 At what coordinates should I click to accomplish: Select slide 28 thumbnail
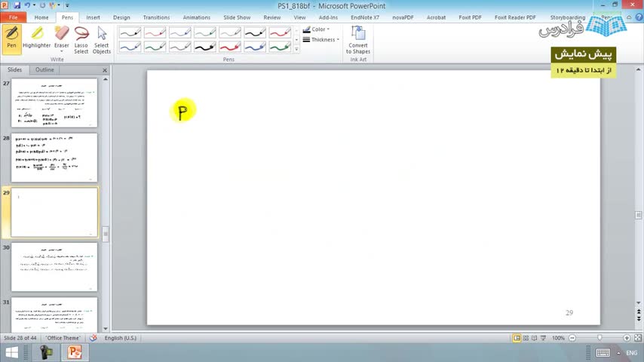click(54, 158)
